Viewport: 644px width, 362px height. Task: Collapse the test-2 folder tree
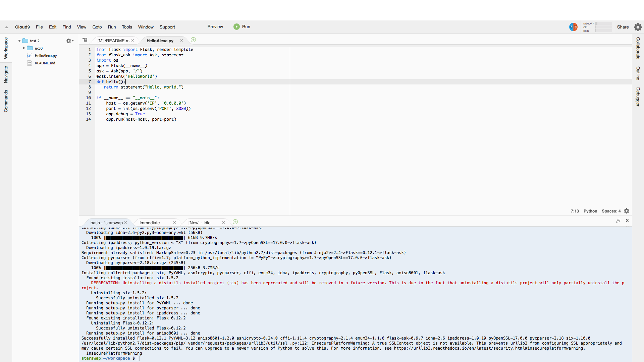point(19,41)
